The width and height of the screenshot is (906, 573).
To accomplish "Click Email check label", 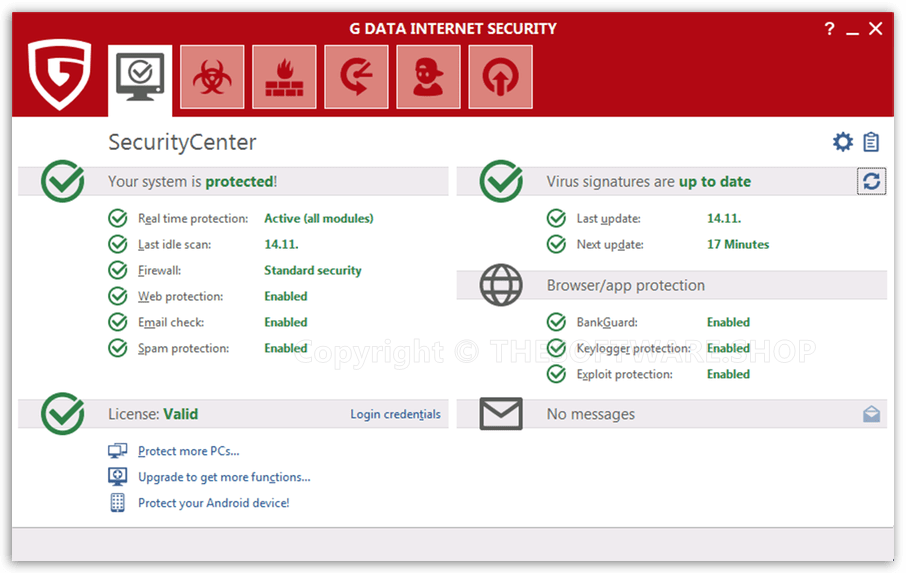I will pyautogui.click(x=171, y=322).
